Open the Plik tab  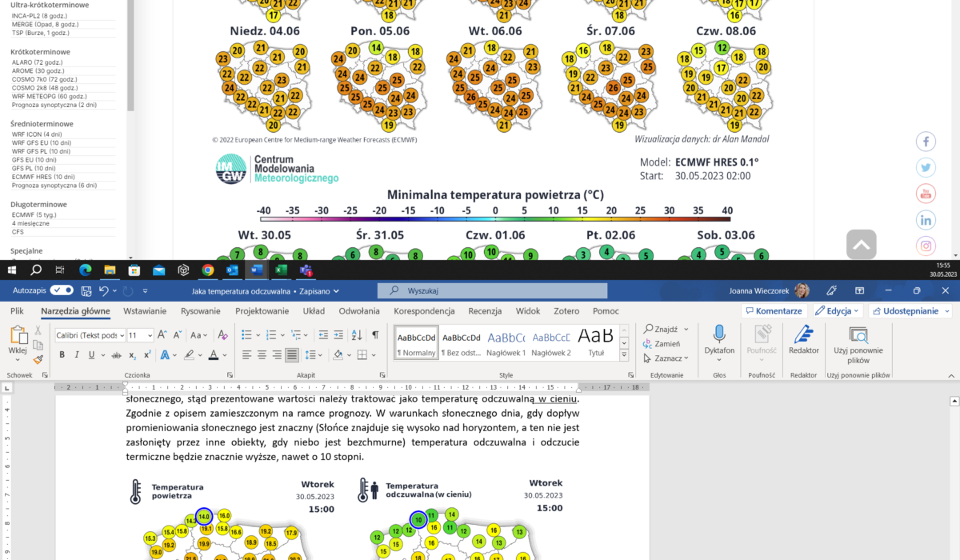coord(17,311)
